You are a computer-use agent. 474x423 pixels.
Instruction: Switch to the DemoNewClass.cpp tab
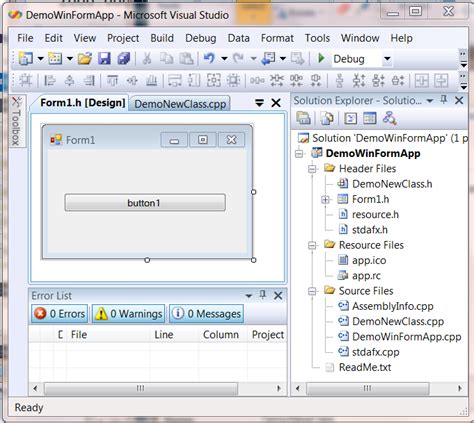click(x=180, y=104)
